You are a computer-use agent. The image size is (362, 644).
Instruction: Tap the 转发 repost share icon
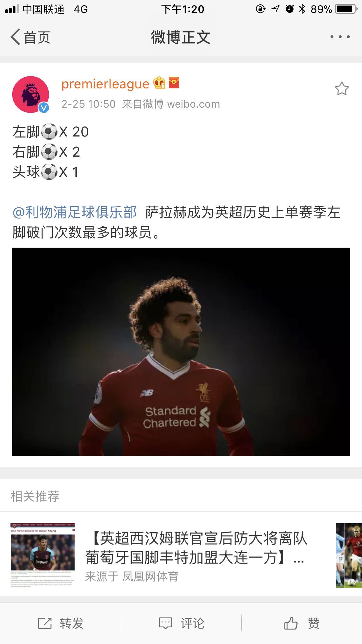click(x=45, y=623)
